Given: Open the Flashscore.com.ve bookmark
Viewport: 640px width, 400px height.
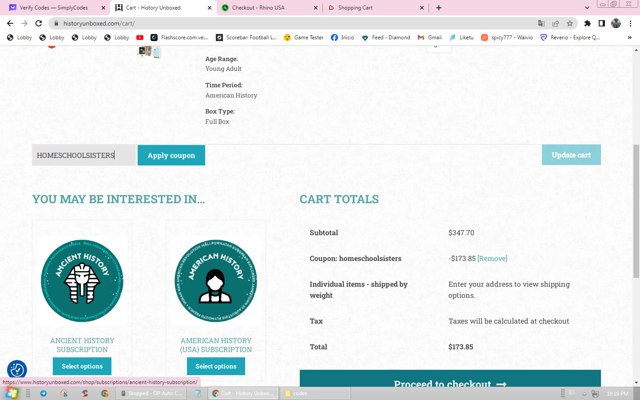Looking at the screenshot, I should pos(179,38).
